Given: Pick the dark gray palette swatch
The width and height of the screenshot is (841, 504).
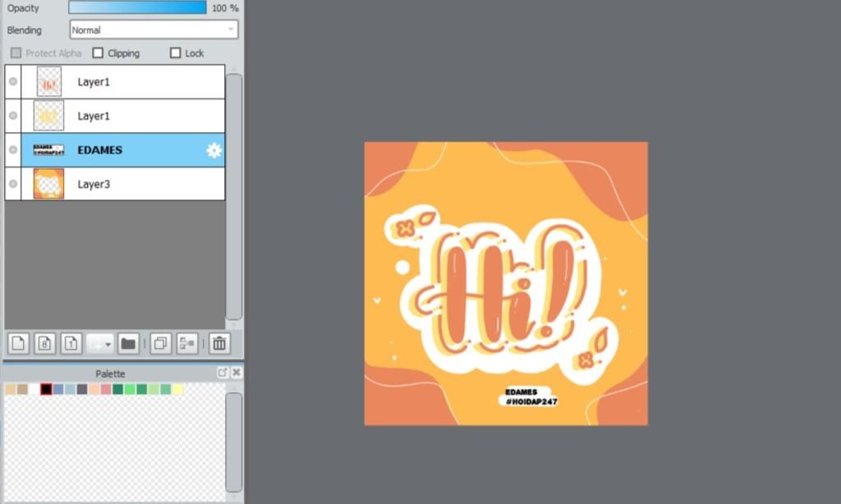Looking at the screenshot, I should pos(82,389).
